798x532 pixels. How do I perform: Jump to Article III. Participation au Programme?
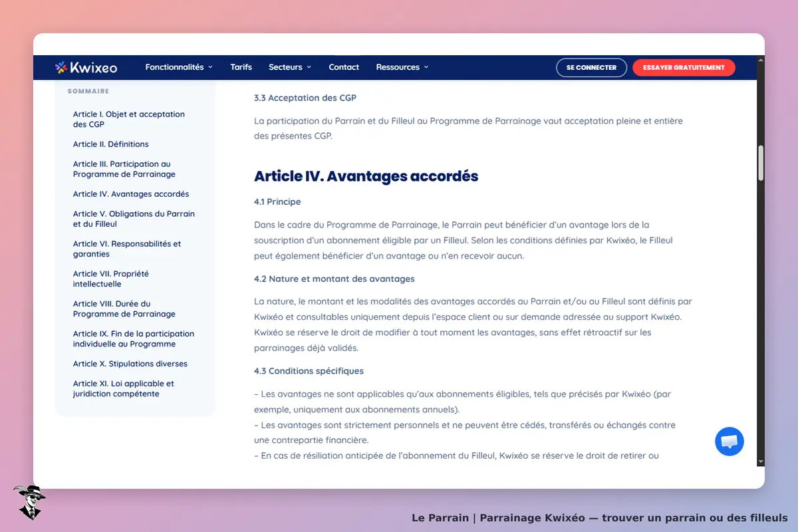(x=124, y=169)
